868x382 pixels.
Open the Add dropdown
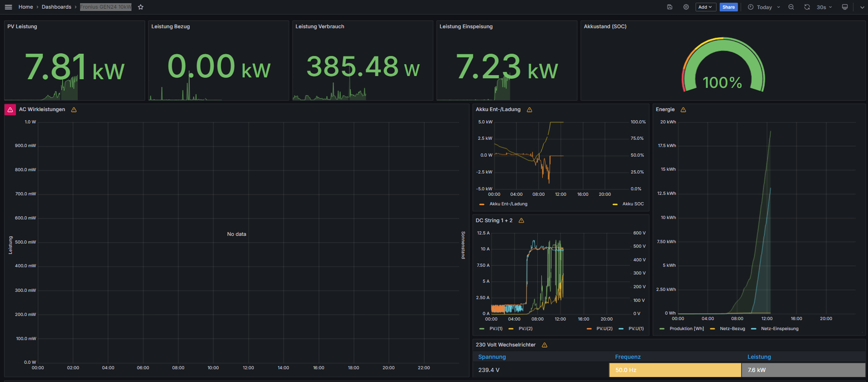[705, 7]
